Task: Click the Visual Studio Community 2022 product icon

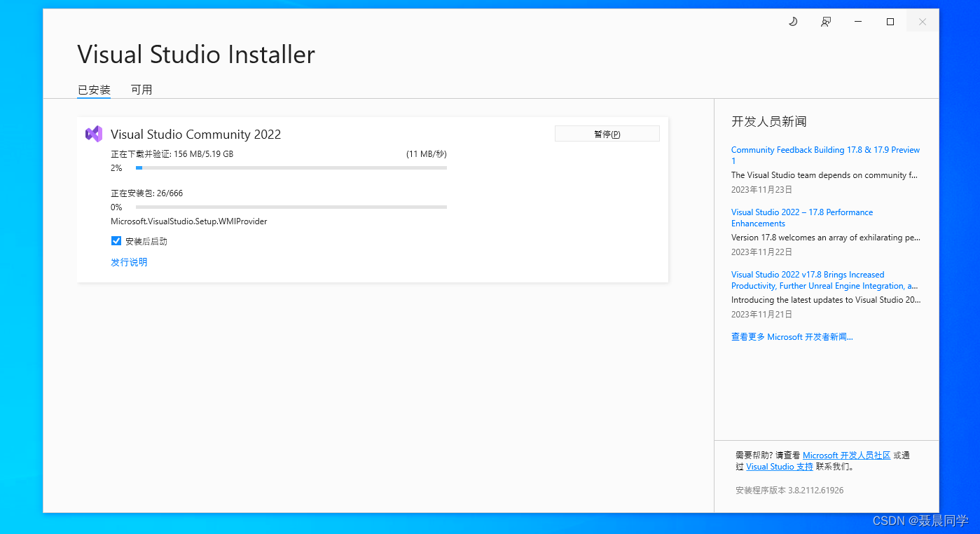Action: [93, 134]
